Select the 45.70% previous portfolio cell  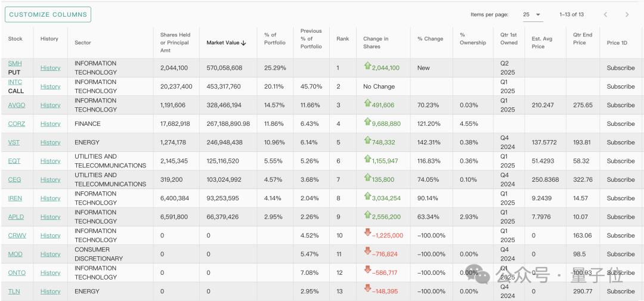[x=311, y=86]
